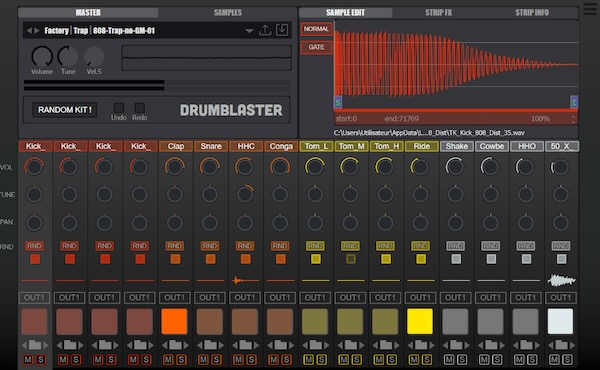Open OUT1 output selector on Tom_M strip
Viewport: 600px width, 370px height.
(350, 298)
